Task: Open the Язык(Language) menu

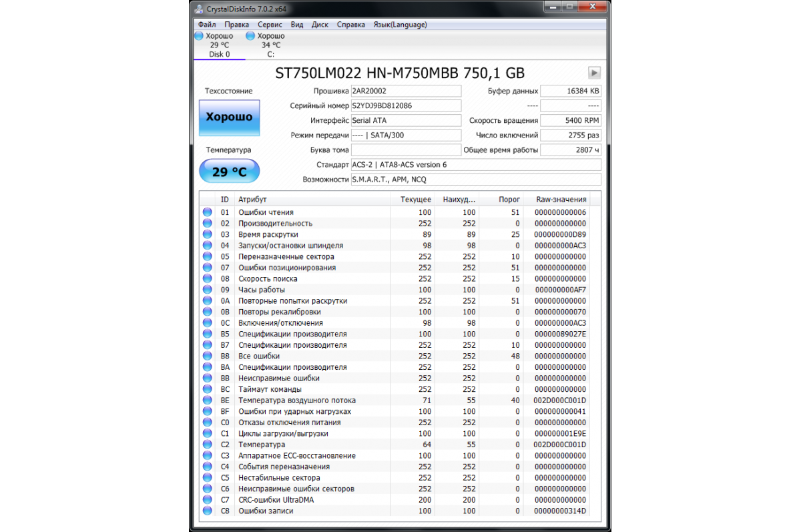Action: tap(400, 25)
